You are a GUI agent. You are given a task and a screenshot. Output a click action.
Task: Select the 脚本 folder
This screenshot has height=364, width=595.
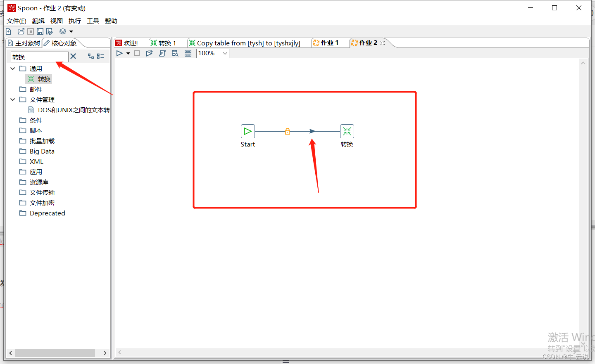(x=31, y=130)
